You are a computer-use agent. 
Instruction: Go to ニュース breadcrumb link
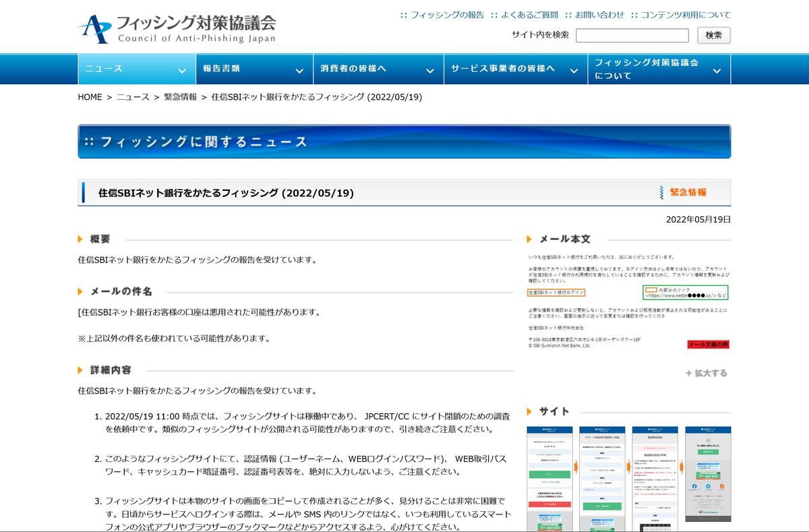(x=133, y=97)
